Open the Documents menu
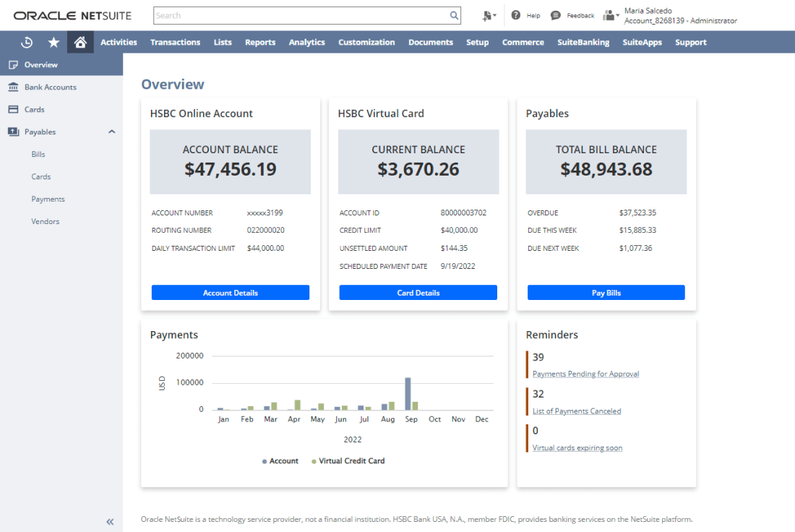The image size is (795, 532). 431,42
